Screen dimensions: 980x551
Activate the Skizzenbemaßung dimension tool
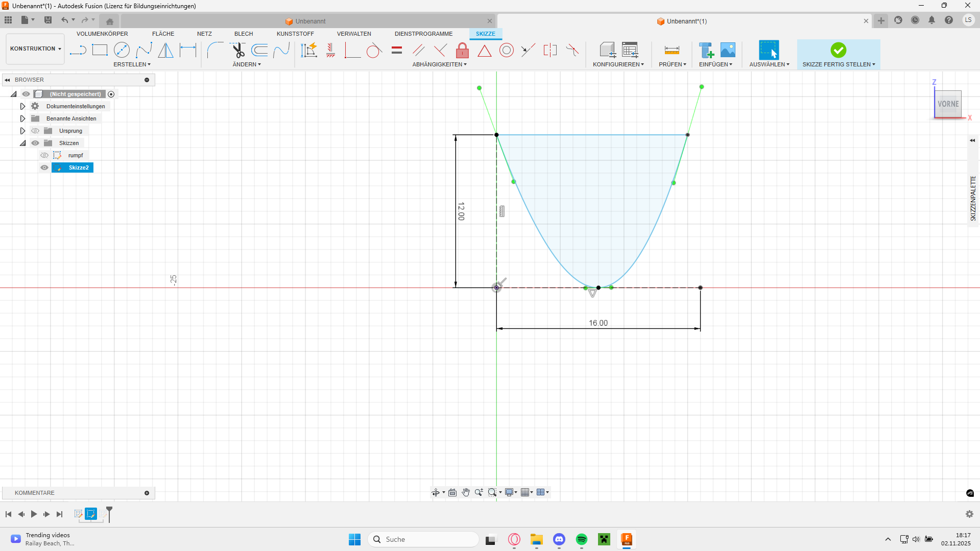pyautogui.click(x=309, y=50)
